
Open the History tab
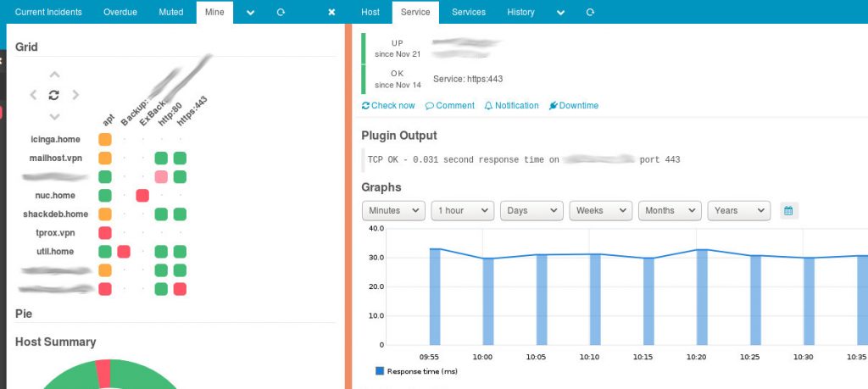coord(521,12)
